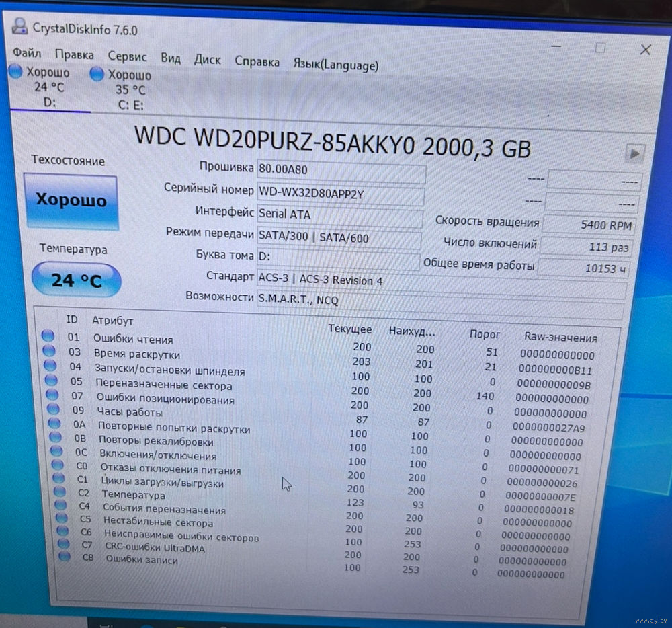Click the serial number field WD-WX32D80APP2Y
This screenshot has width=672, height=628.
tap(341, 194)
